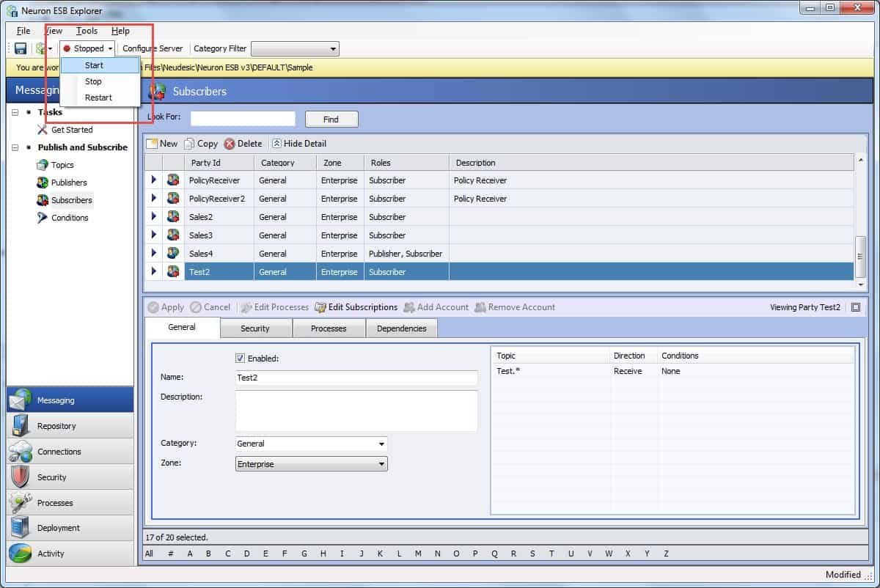Click Edit Processes
This screenshot has width=880, height=588.
275,307
